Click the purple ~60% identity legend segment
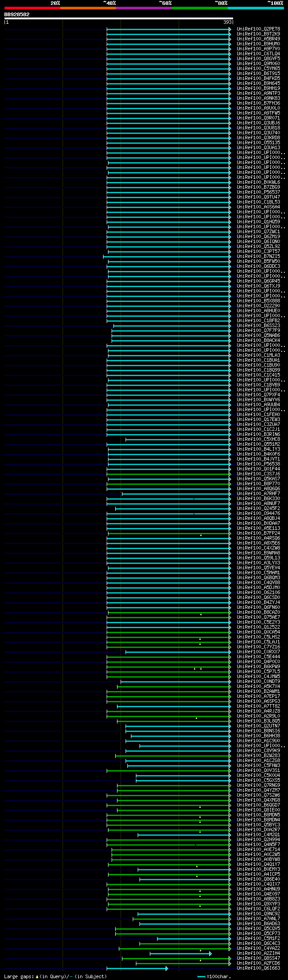 click(x=144, y=8)
